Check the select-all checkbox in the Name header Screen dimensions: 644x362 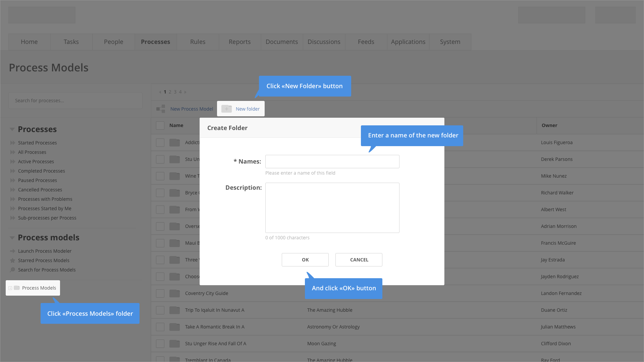[x=160, y=125]
